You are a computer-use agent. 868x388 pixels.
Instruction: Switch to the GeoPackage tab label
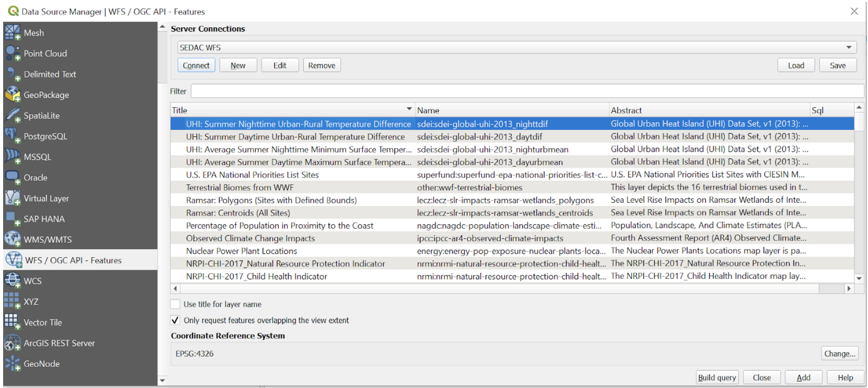click(46, 95)
